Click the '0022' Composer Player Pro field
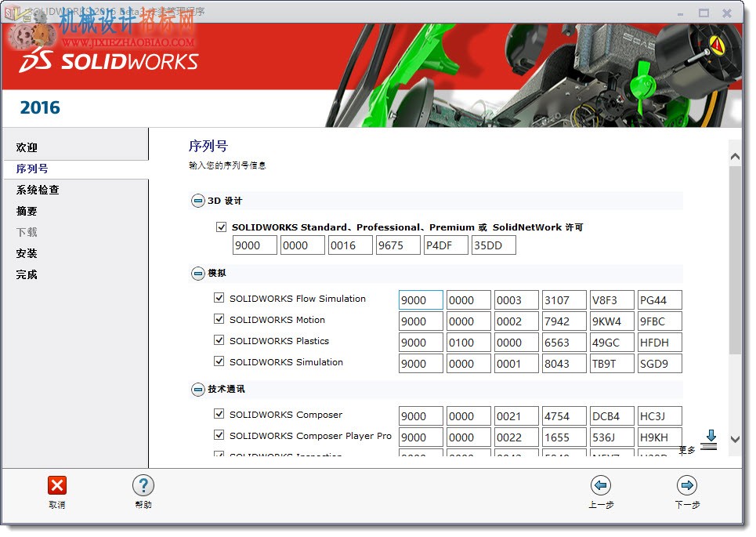This screenshot has height=537, width=756. (516, 437)
